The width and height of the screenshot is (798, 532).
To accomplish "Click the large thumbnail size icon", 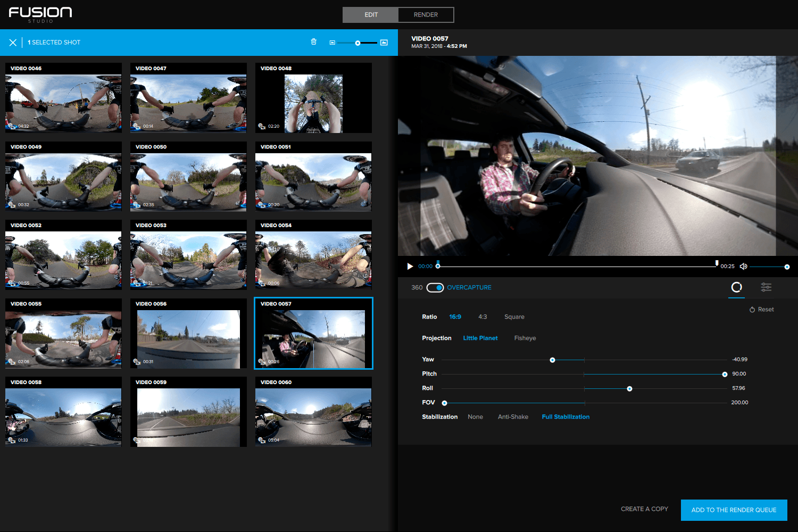I will (384, 43).
